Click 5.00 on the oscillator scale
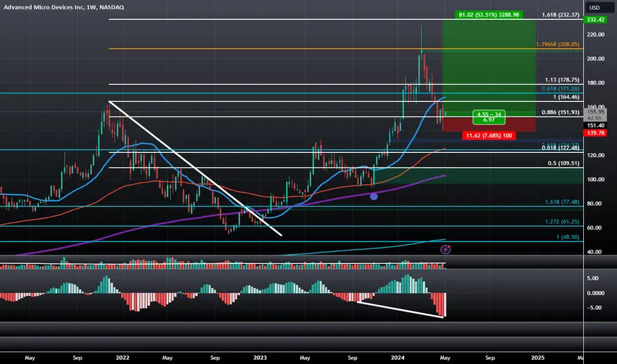The width and height of the screenshot is (617, 364). click(x=593, y=278)
